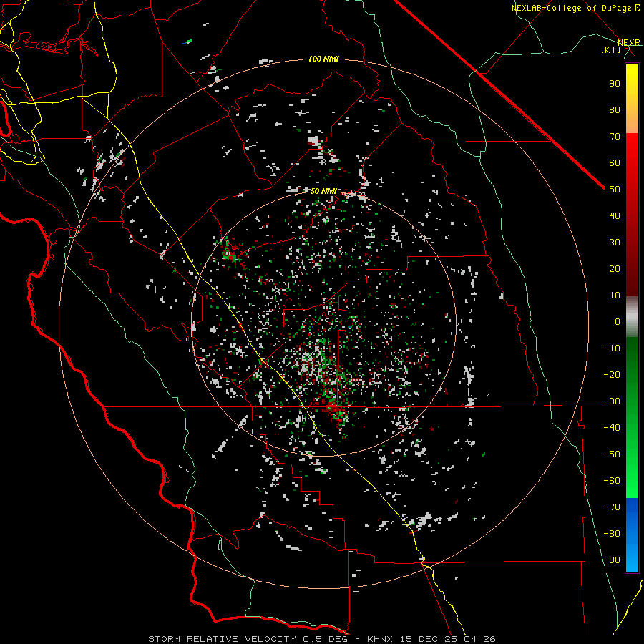Click the -30 value on velocity scale

(x=612, y=401)
